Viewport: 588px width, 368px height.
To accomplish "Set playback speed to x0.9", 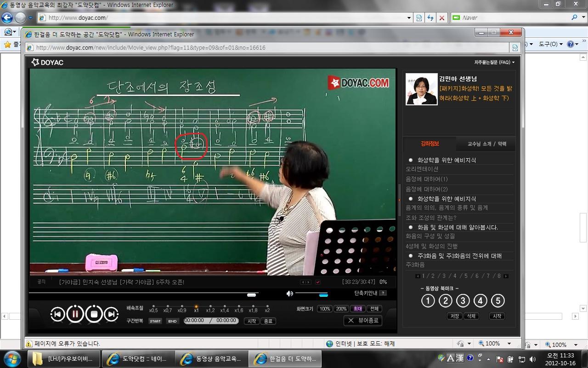I will (182, 308).
